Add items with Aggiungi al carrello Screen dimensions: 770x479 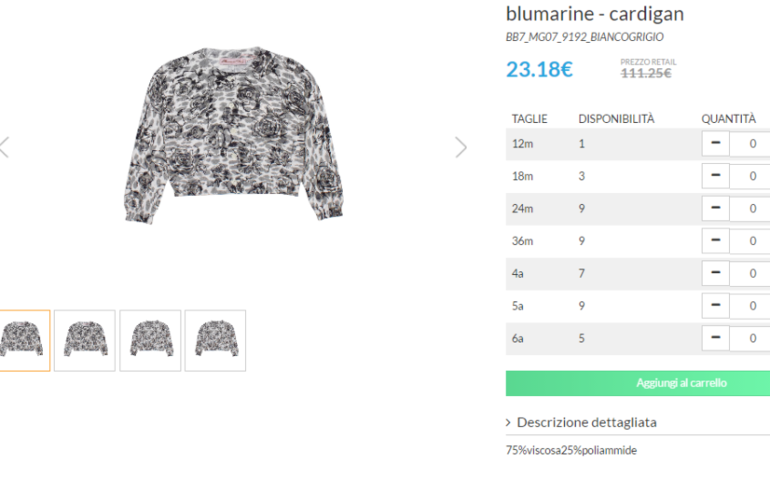point(638,383)
